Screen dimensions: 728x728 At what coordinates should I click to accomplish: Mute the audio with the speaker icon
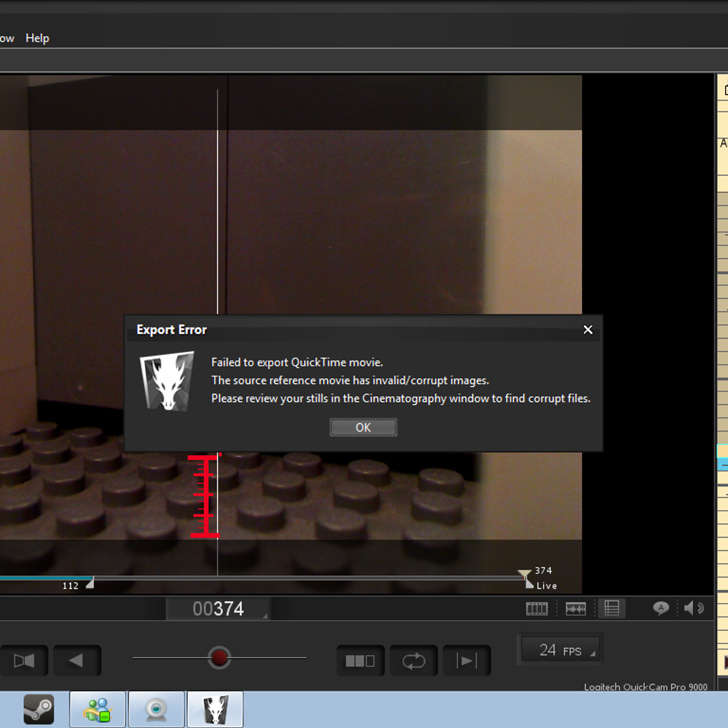click(x=693, y=608)
